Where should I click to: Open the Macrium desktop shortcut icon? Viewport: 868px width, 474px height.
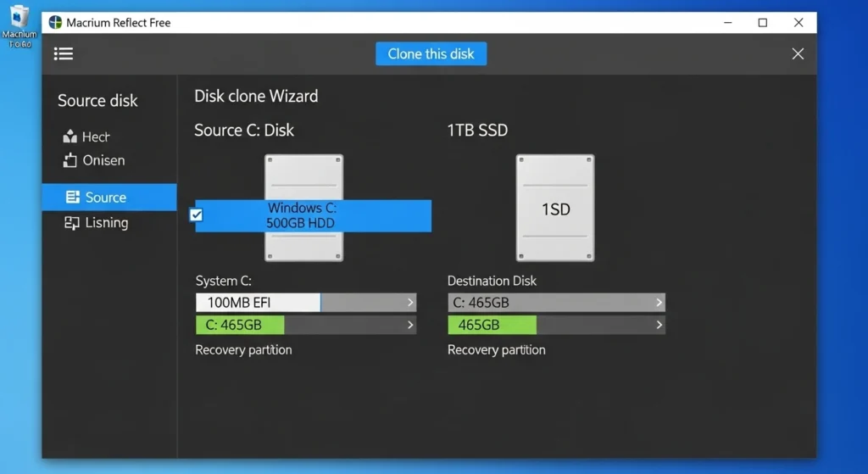click(19, 25)
